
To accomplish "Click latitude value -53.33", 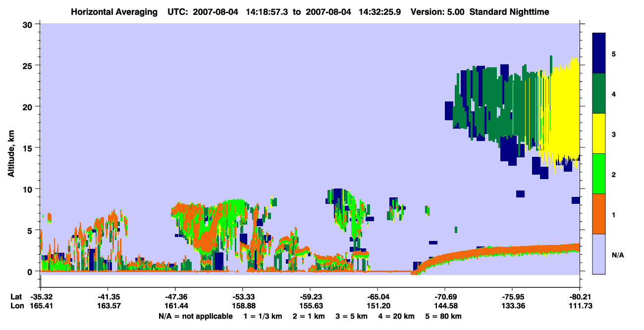I will (242, 297).
